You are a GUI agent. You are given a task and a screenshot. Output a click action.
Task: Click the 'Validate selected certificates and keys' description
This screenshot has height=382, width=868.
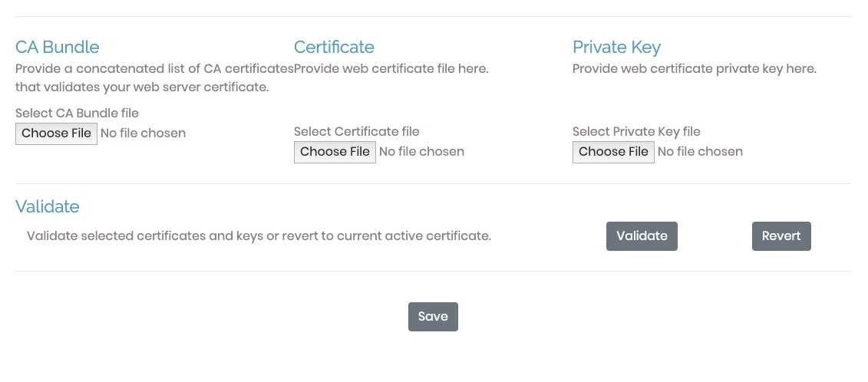(259, 235)
